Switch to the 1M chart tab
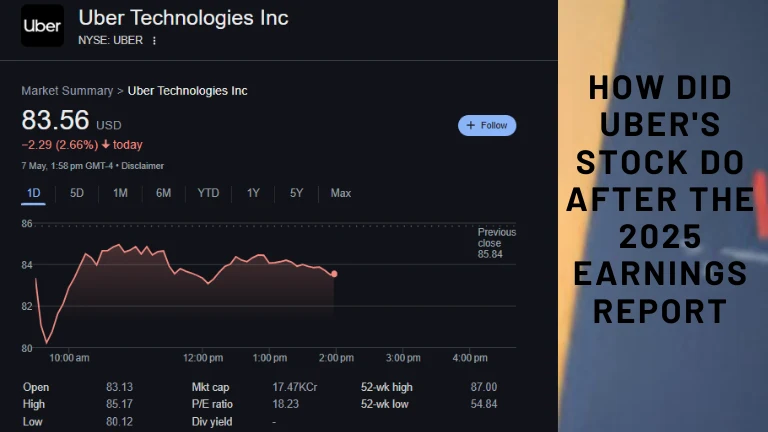Screen dimensions: 768x432 click(120, 193)
